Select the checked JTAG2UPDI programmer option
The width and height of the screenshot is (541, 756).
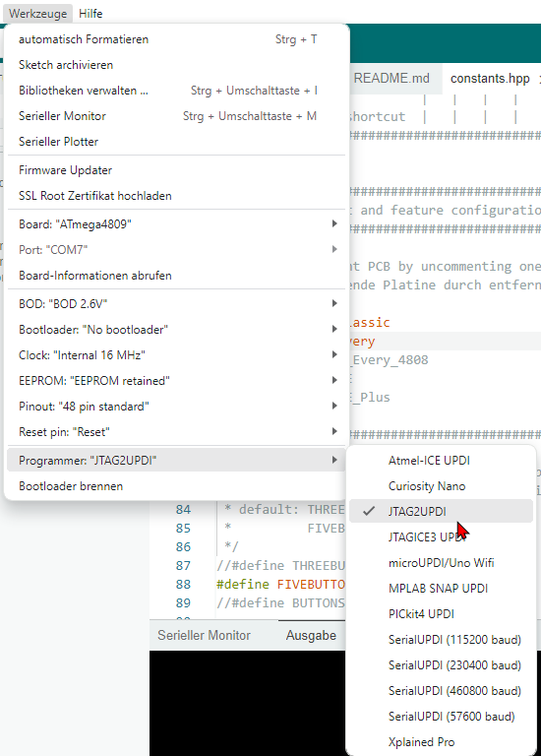441,511
